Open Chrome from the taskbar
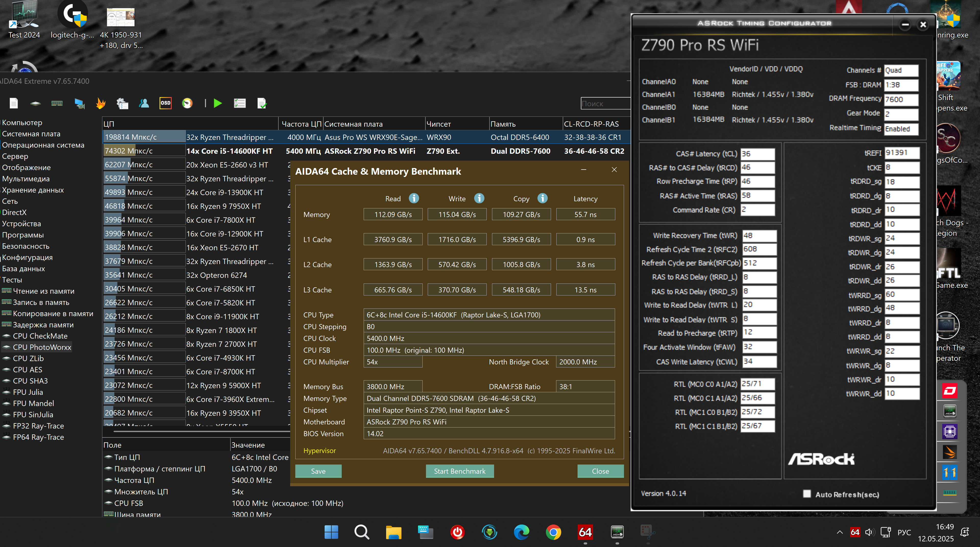Viewport: 980px width, 547px height. tap(553, 532)
